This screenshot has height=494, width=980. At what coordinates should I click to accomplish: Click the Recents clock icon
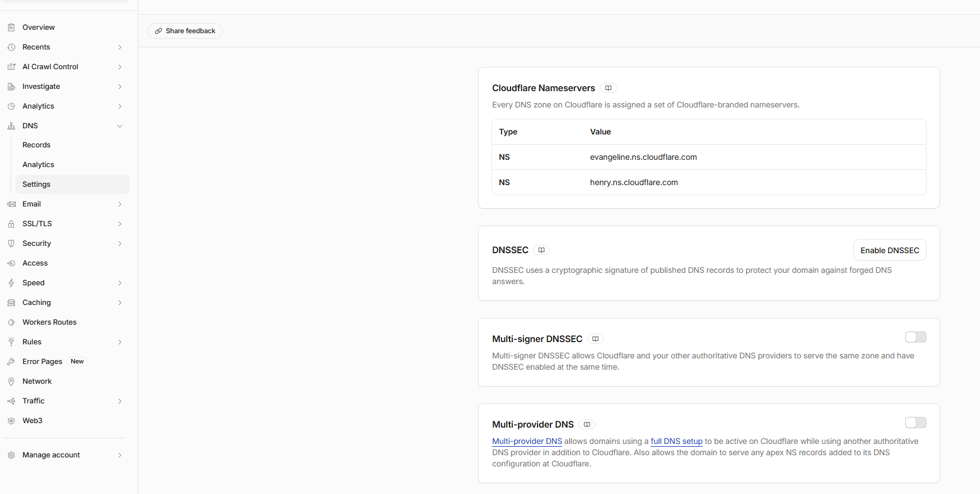tap(11, 47)
